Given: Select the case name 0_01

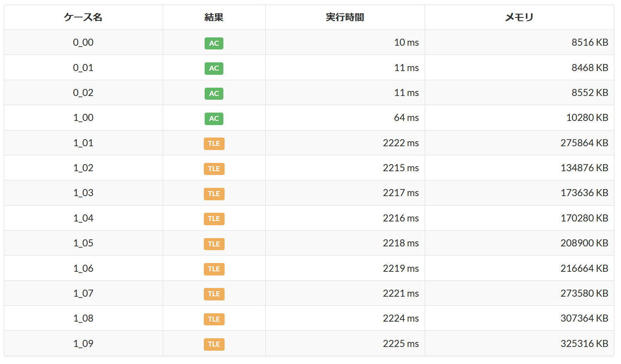Looking at the screenshot, I should coord(83,68).
